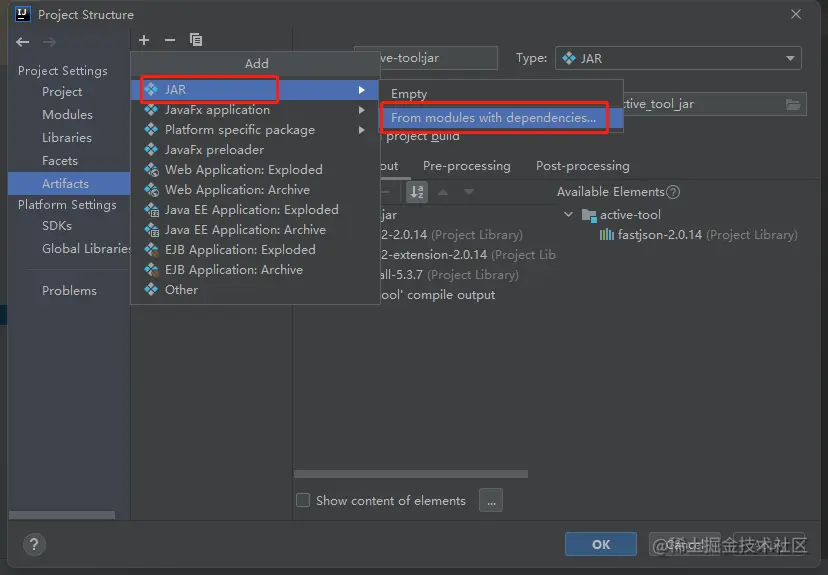Image resolution: width=828 pixels, height=575 pixels.
Task: Toggle Show content of elements checkbox
Action: pyautogui.click(x=303, y=501)
